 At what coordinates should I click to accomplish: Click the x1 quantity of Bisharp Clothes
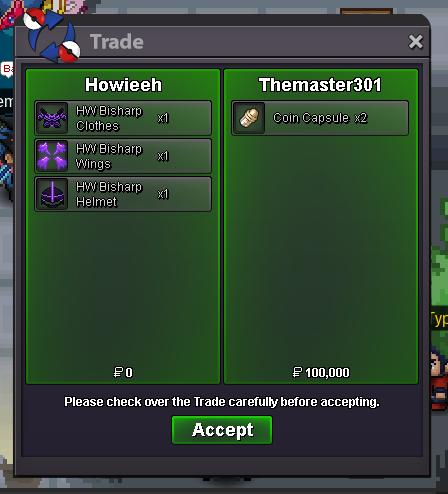[x=163, y=118]
